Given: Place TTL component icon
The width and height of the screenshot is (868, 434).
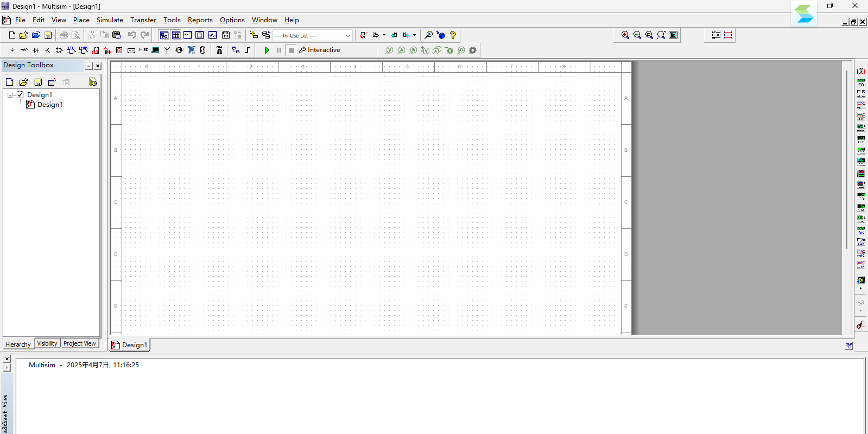Looking at the screenshot, I should pyautogui.click(x=72, y=50).
